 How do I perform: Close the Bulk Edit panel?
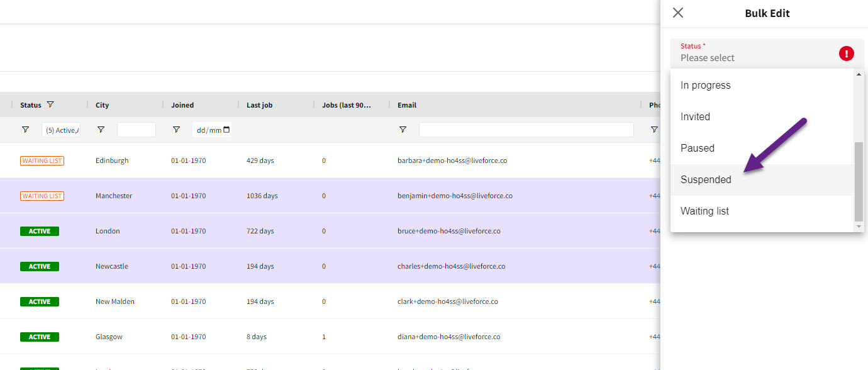[677, 13]
